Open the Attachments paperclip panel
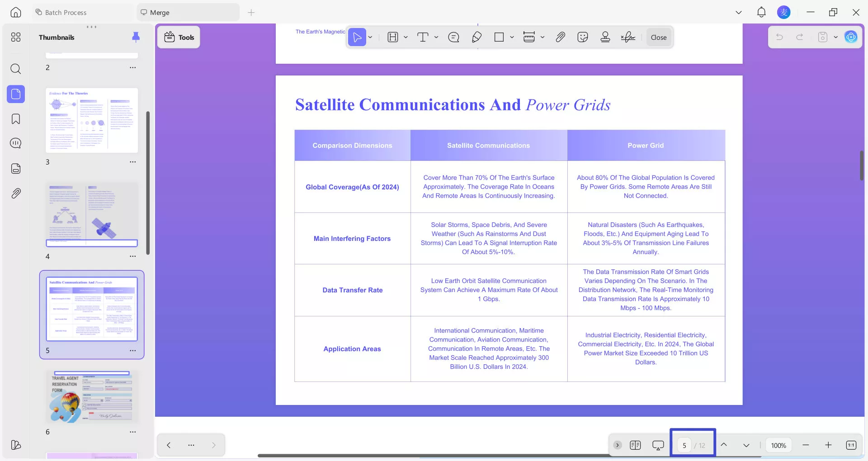This screenshot has height=461, width=868. 16,193
